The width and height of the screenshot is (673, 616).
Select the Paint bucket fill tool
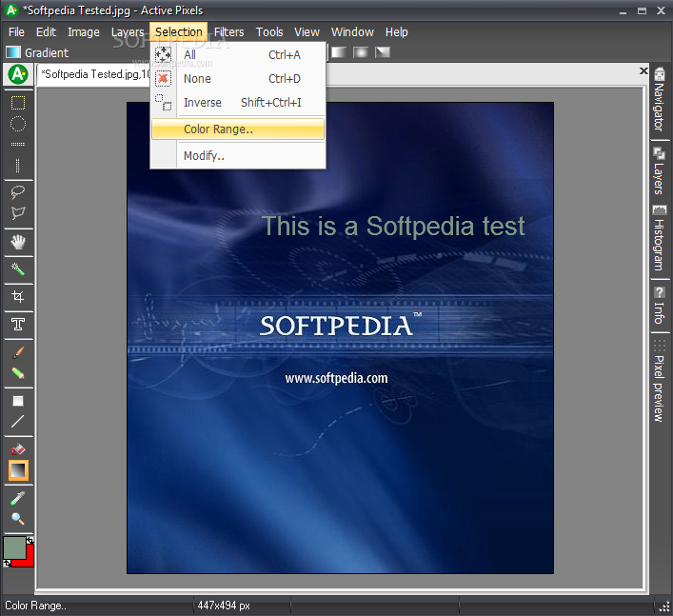click(x=17, y=449)
